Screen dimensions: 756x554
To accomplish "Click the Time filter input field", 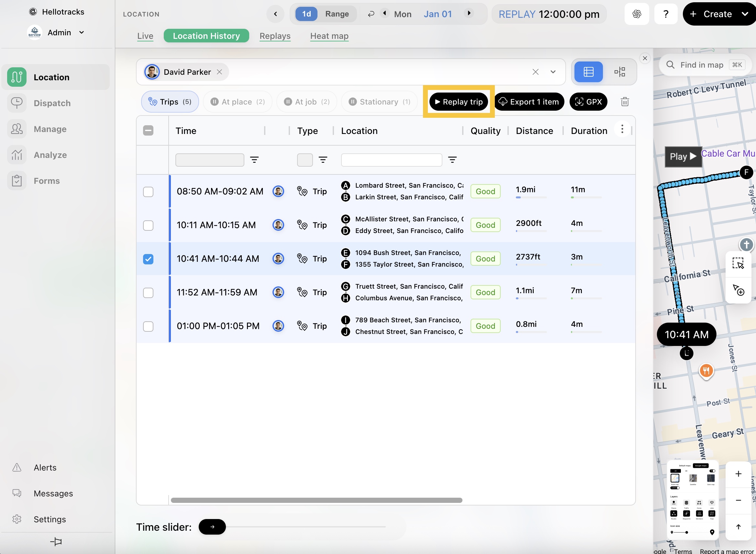I will [210, 160].
